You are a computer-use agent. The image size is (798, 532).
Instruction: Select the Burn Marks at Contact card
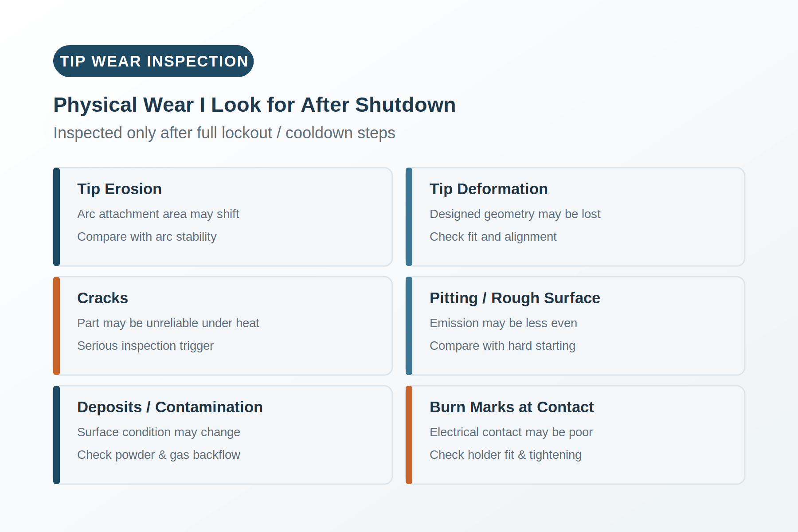575,435
